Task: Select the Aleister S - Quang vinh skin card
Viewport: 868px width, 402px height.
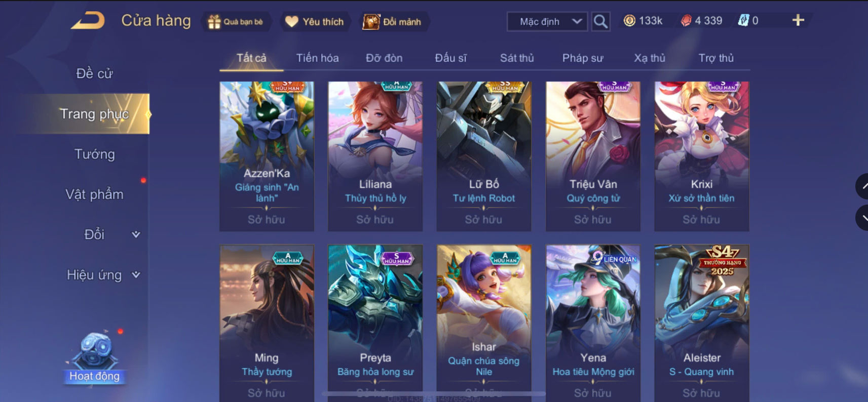Action: click(702, 323)
